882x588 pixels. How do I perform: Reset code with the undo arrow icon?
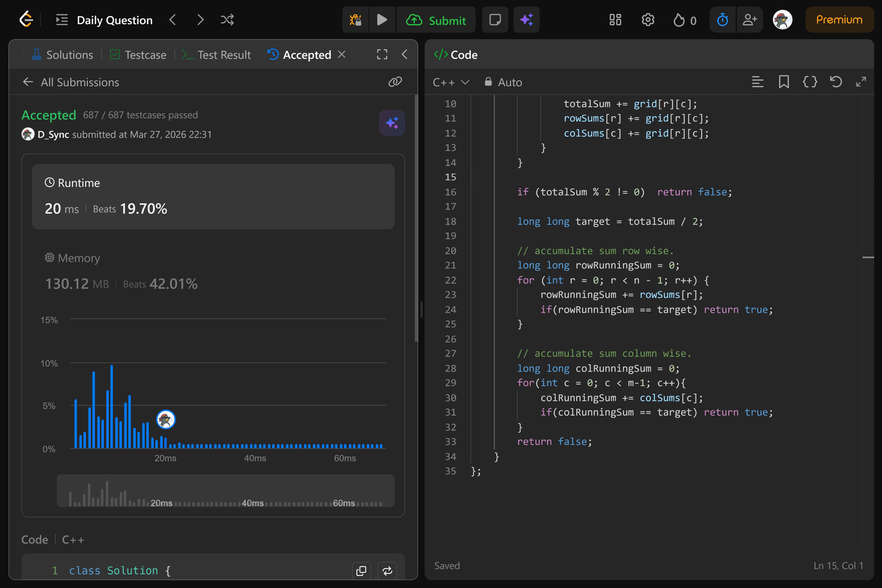click(836, 82)
